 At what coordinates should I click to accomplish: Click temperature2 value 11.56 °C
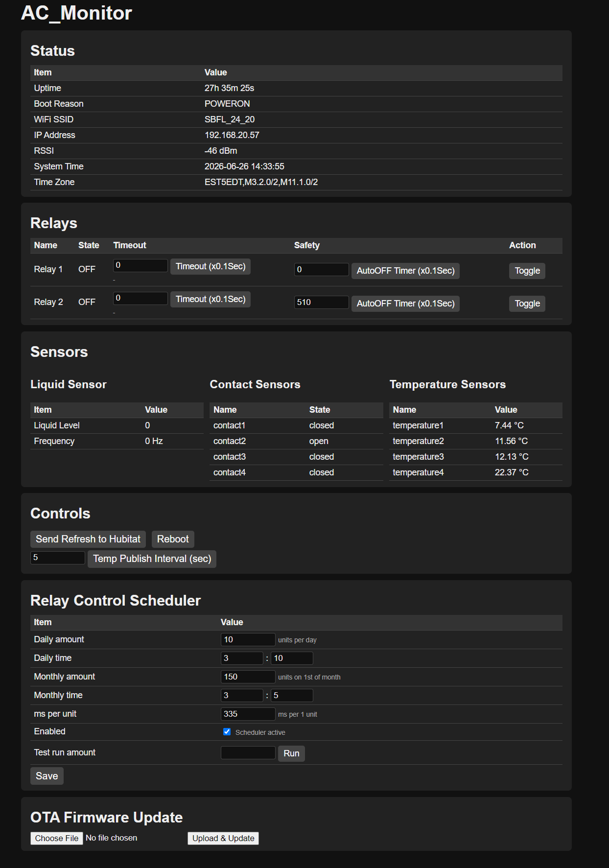tap(512, 441)
